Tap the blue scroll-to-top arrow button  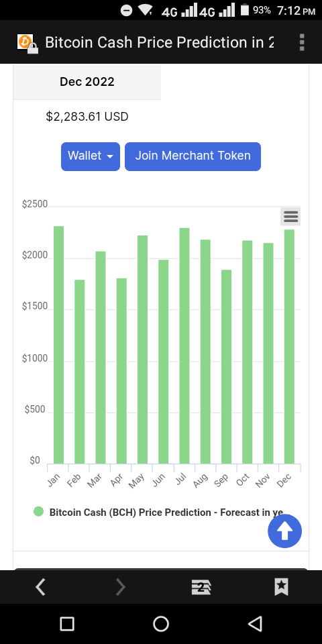(284, 531)
